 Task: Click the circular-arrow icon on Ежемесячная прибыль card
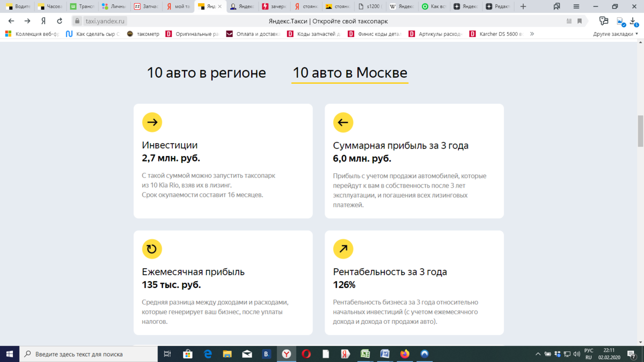(152, 249)
